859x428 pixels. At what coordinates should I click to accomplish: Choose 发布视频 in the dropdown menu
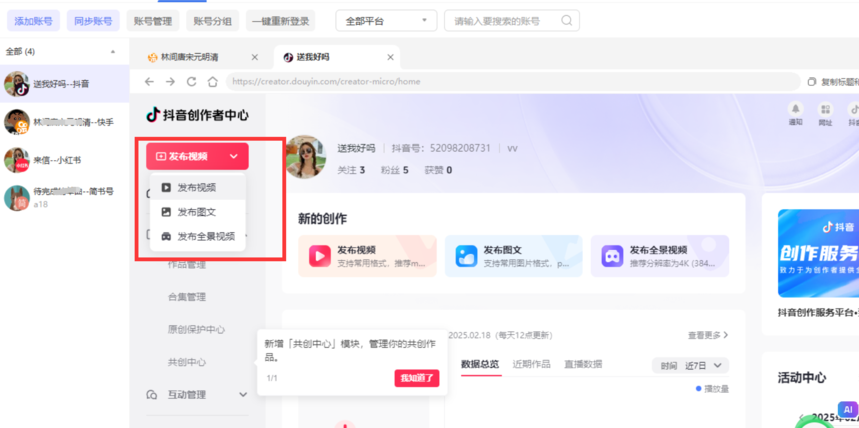click(197, 187)
